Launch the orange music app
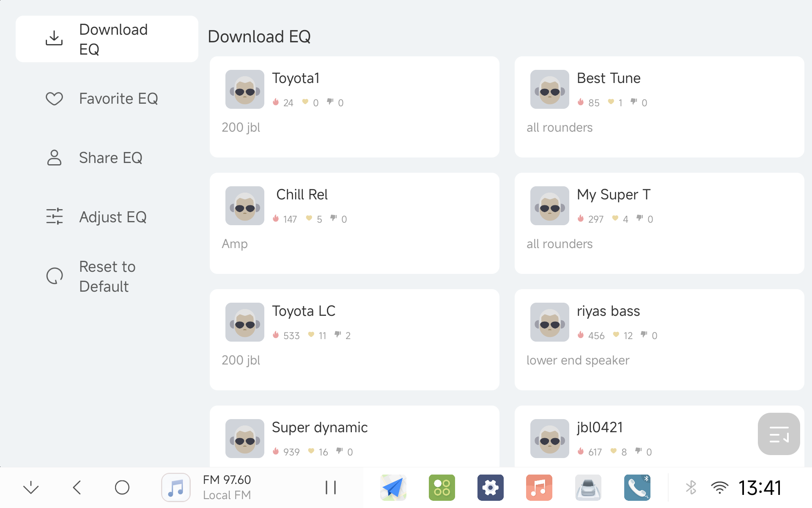 (539, 487)
